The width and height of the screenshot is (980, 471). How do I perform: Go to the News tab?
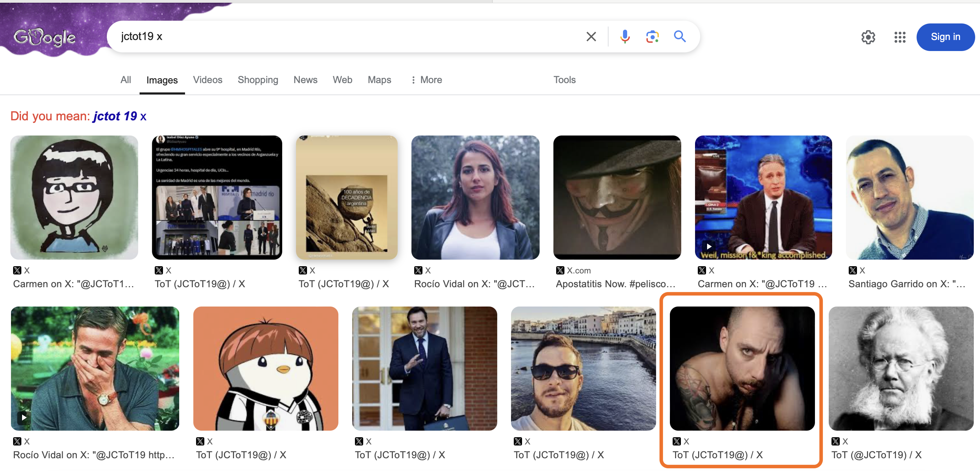pyautogui.click(x=306, y=80)
